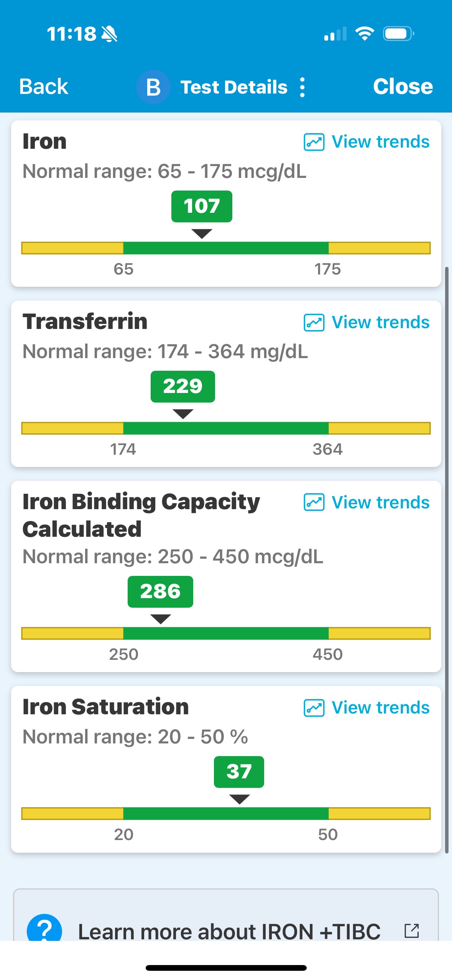
Task: Tap the 286 Iron Binding Capacity badge
Action: click(160, 592)
